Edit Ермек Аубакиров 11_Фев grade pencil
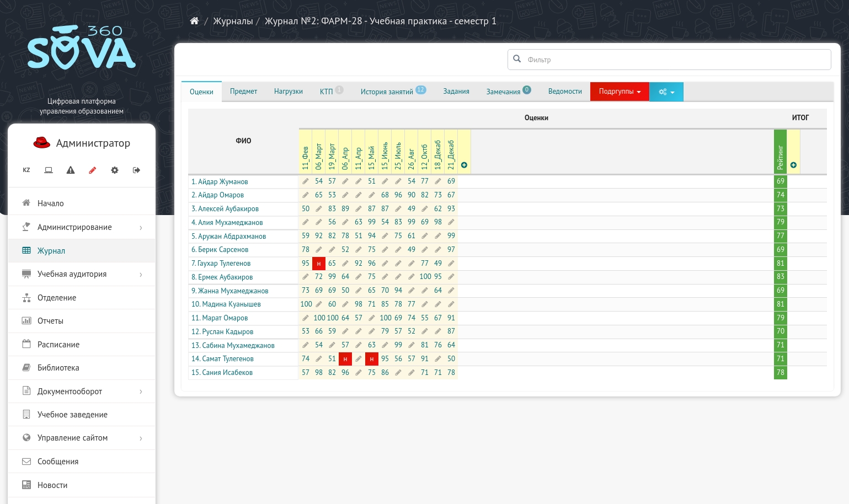The width and height of the screenshot is (849, 504). (x=306, y=277)
